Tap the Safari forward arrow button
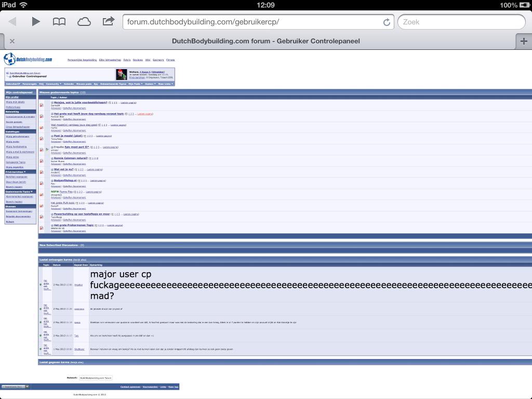This screenshot has width=532, height=399. pos(35,22)
